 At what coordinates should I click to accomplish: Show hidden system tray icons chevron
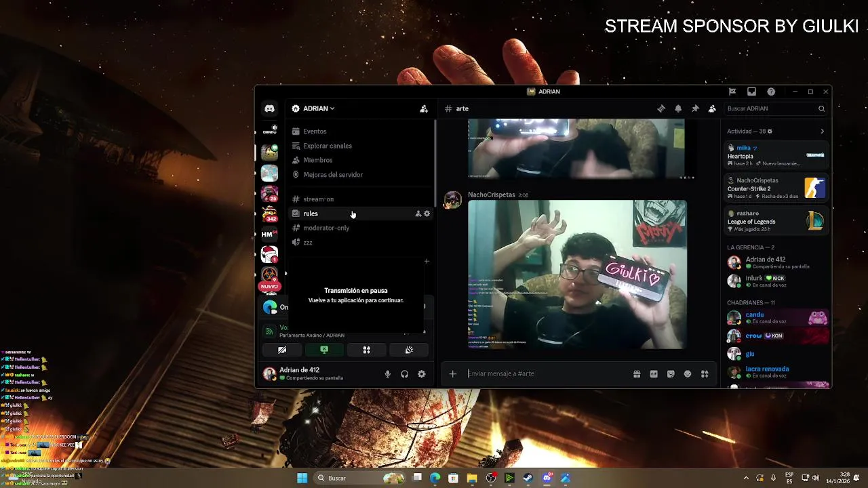click(746, 478)
